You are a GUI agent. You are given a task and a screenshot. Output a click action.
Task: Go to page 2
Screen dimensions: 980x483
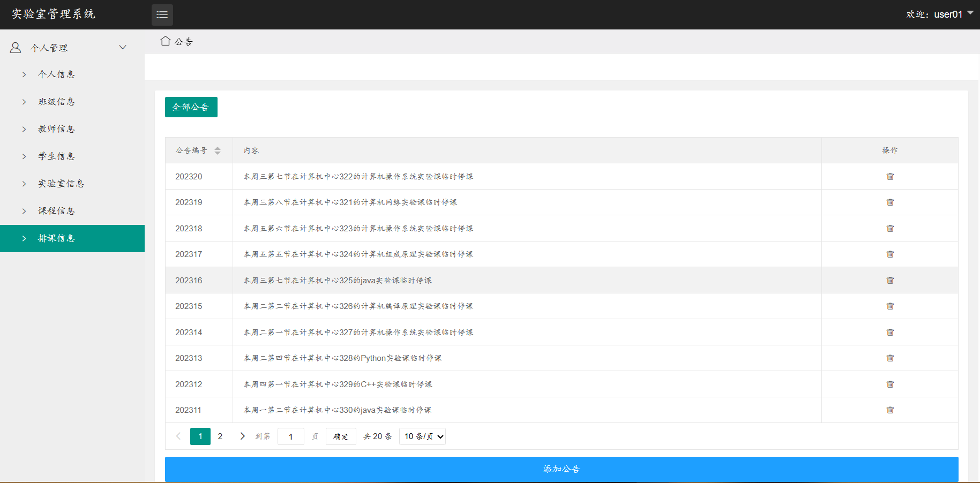point(220,436)
